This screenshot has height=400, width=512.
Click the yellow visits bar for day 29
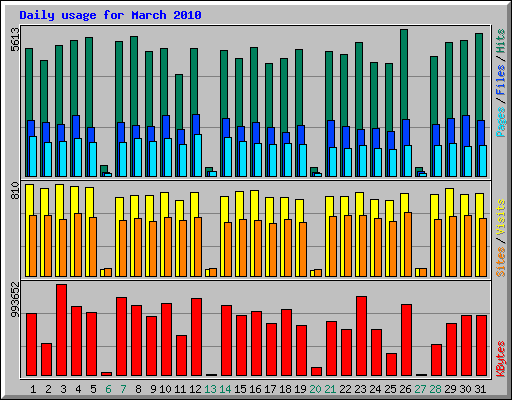(x=449, y=202)
